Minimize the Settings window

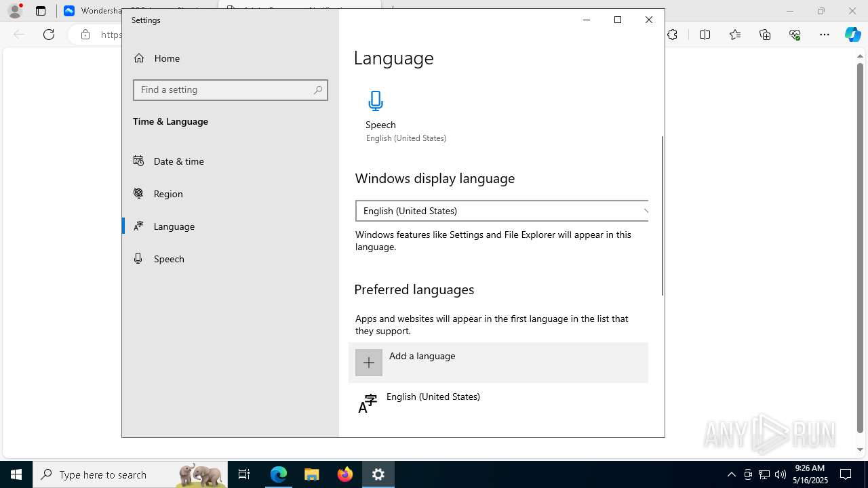587,20
